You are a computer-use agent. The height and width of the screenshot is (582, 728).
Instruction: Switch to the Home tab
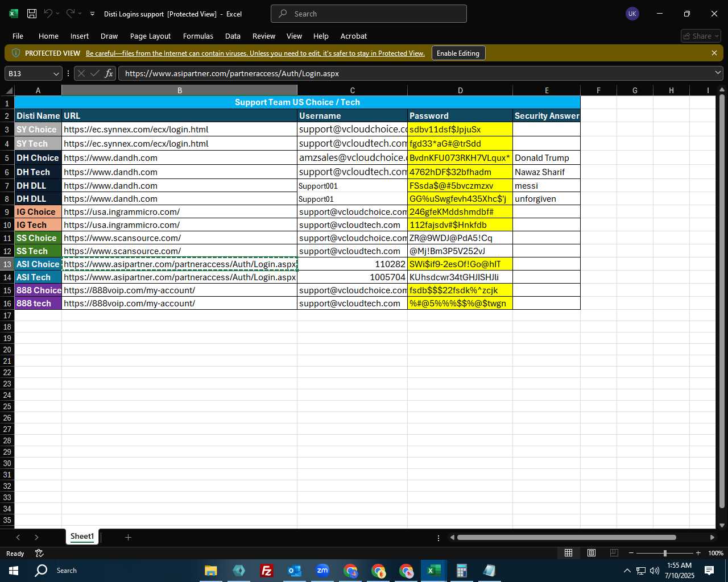click(x=48, y=36)
